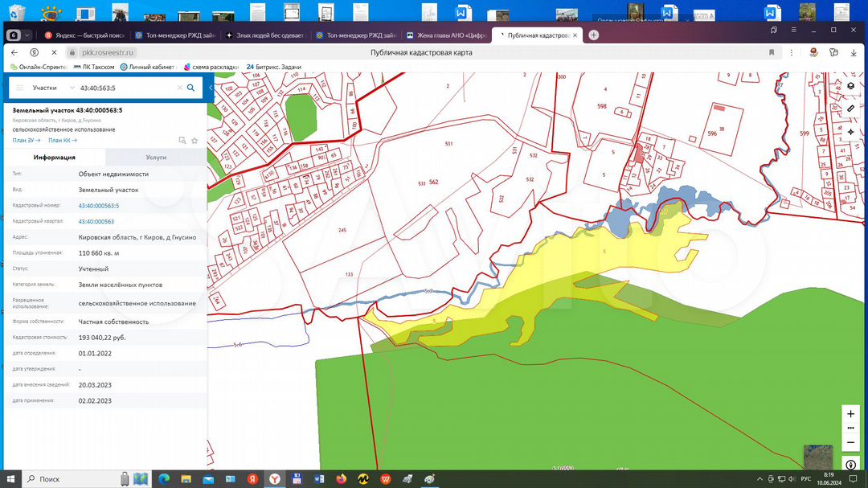Add the land parcel to favorites
This screenshot has width=868, height=488.
(x=194, y=140)
